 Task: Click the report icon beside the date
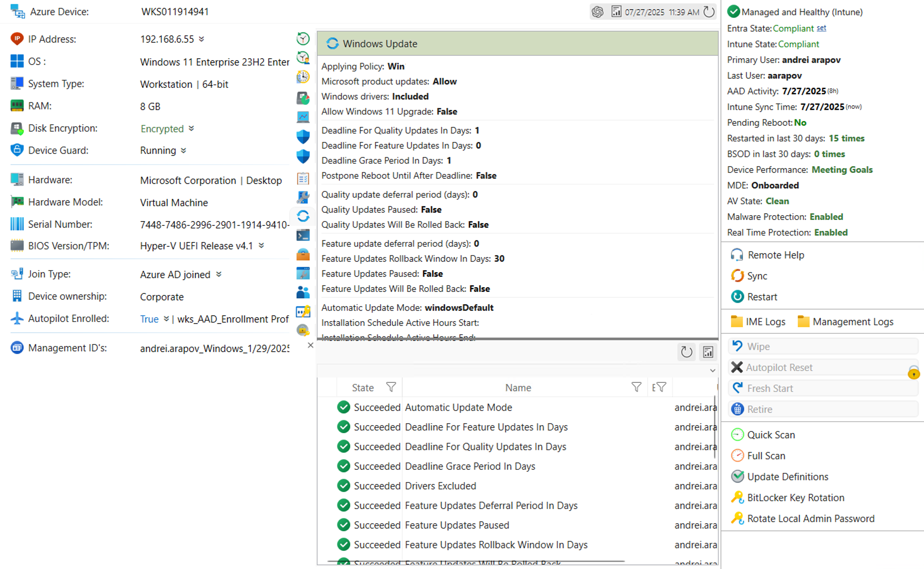pyautogui.click(x=616, y=12)
